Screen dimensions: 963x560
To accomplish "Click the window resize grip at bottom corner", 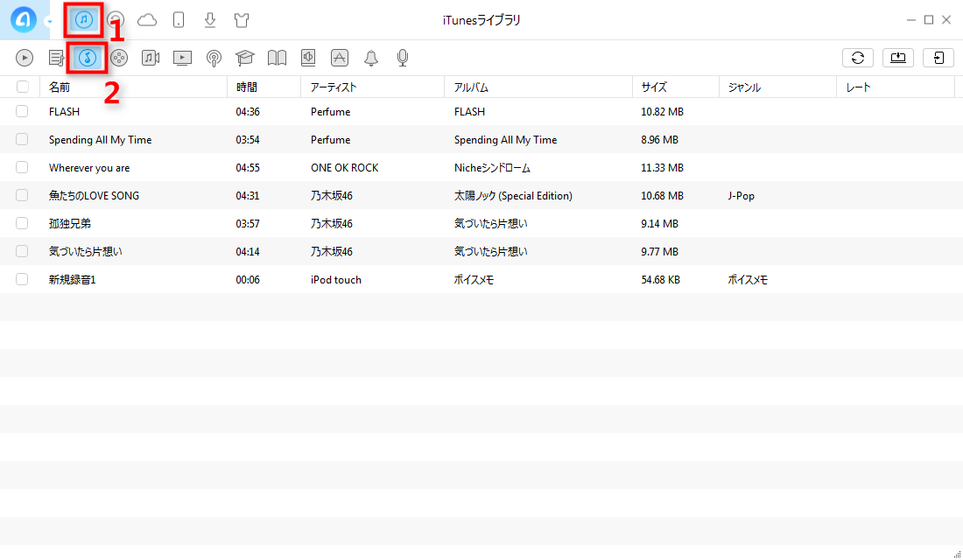I will tap(957, 554).
